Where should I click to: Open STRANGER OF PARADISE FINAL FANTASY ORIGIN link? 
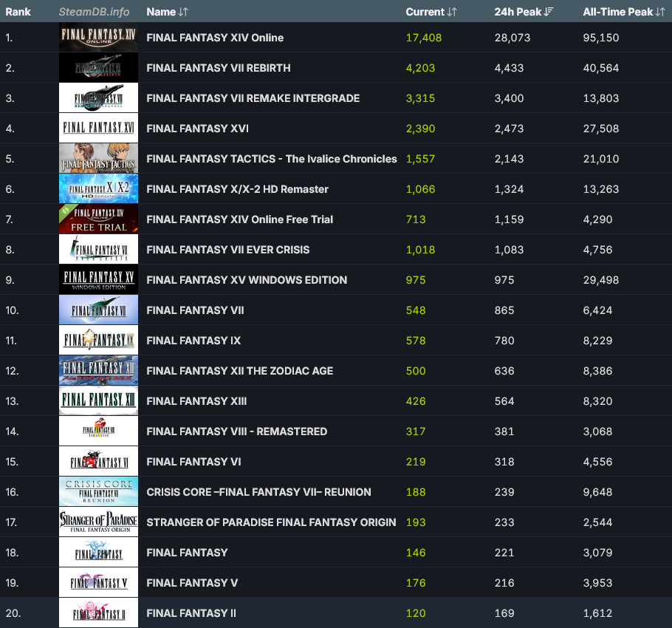point(271,522)
